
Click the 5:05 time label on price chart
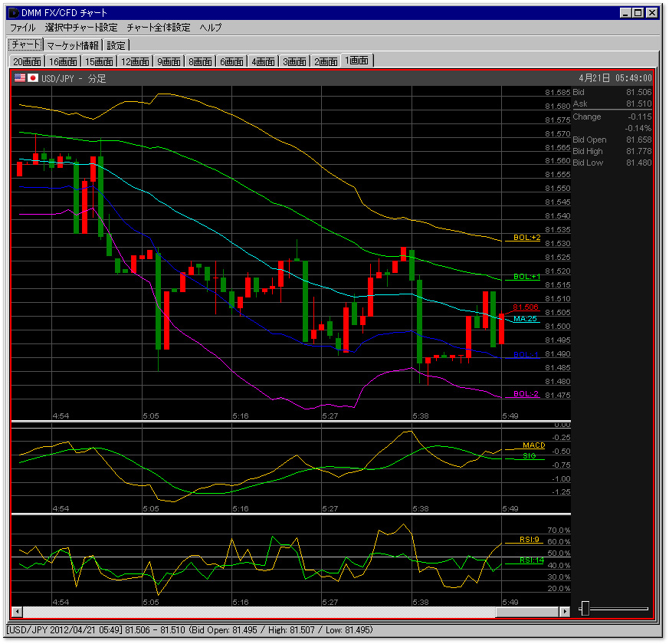tap(151, 416)
